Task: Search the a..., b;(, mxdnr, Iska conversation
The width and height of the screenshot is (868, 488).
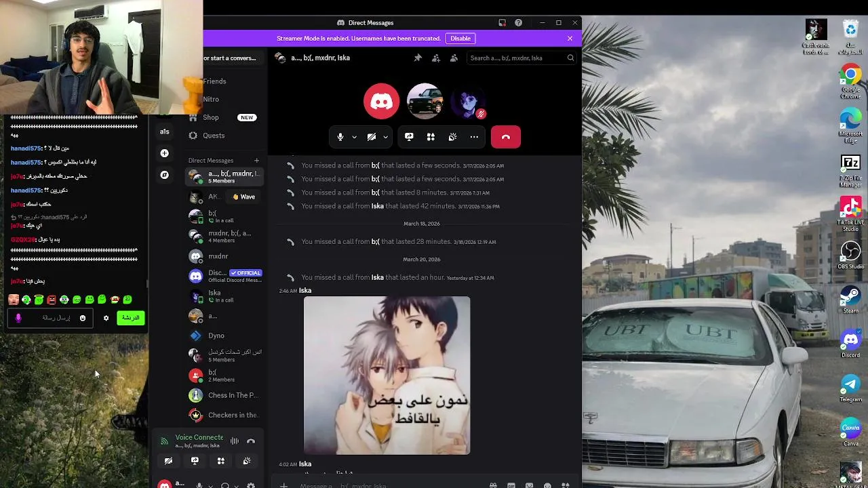Action: 521,58
